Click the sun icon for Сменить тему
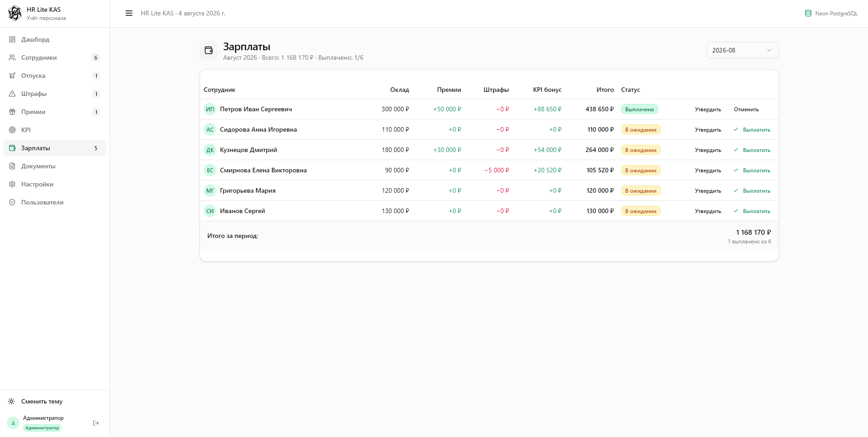 [12, 401]
